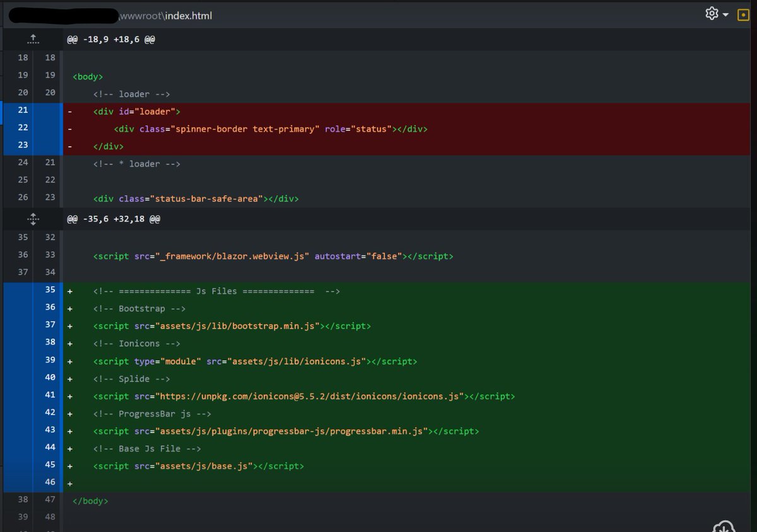This screenshot has height=532, width=757.
Task: Click the autostart="false" attribute
Action: click(x=358, y=257)
